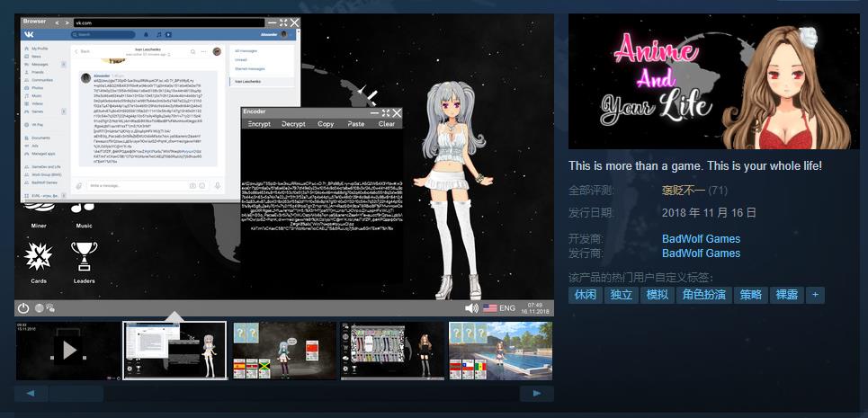Open the thumbnail with Spain and Jamaica flag cards
Screen dimensions: 868x418
284,351
